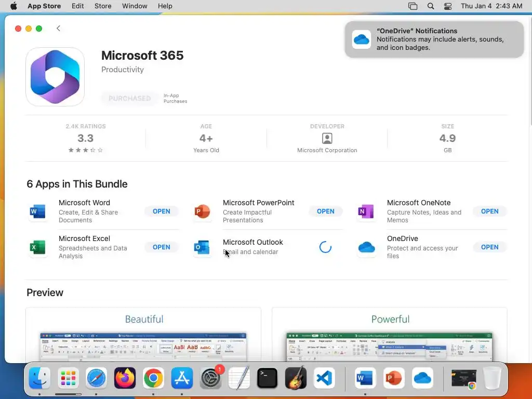Click the Microsoft Word title text
Image resolution: width=532 pixels, height=399 pixels.
click(85, 203)
